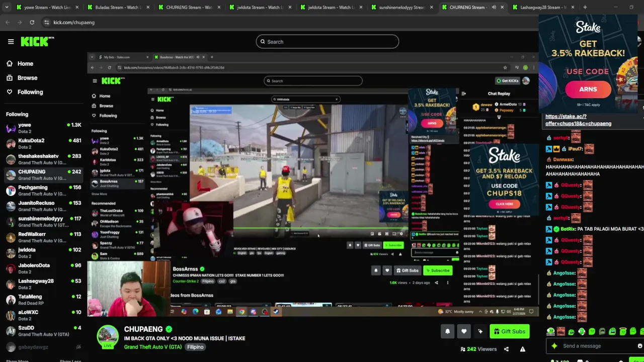Open site information icon in address bar
Screen dimensions: 644x362
(46, 22)
